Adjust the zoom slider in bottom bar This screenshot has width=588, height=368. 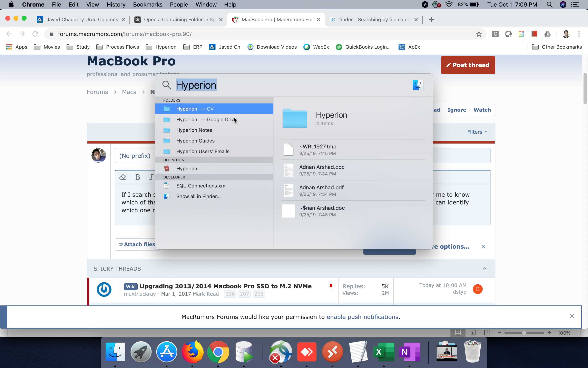point(524,332)
